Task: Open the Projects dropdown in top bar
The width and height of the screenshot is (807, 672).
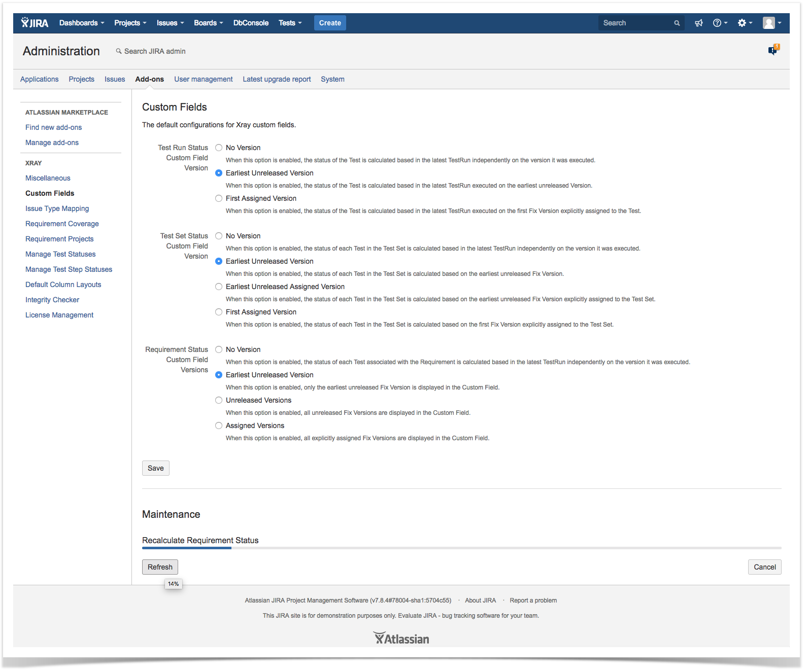Action: (130, 23)
